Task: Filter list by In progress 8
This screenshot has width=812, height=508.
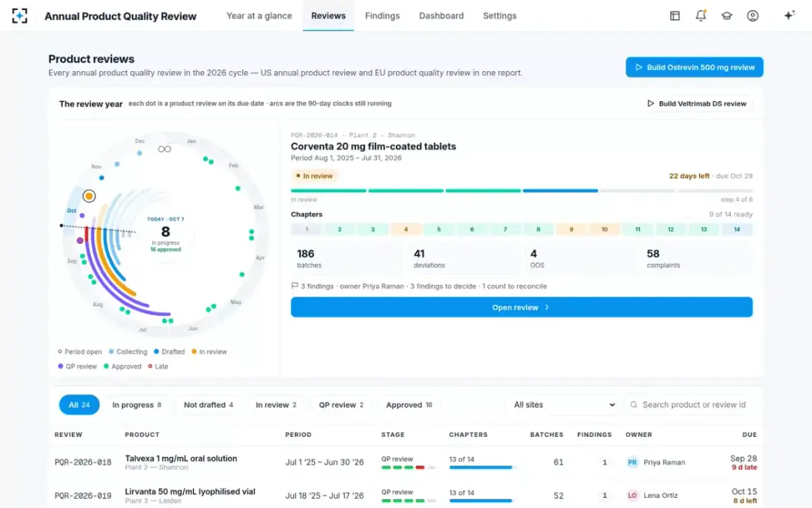Action: pyautogui.click(x=137, y=405)
